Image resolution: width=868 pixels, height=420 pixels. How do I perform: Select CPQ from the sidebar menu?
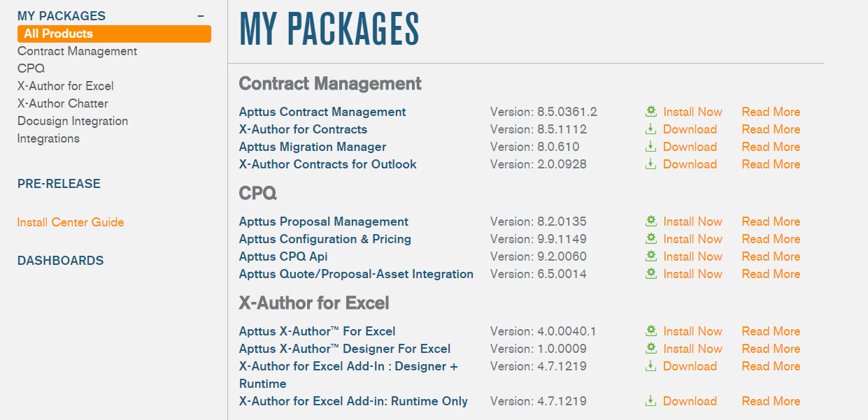[31, 68]
